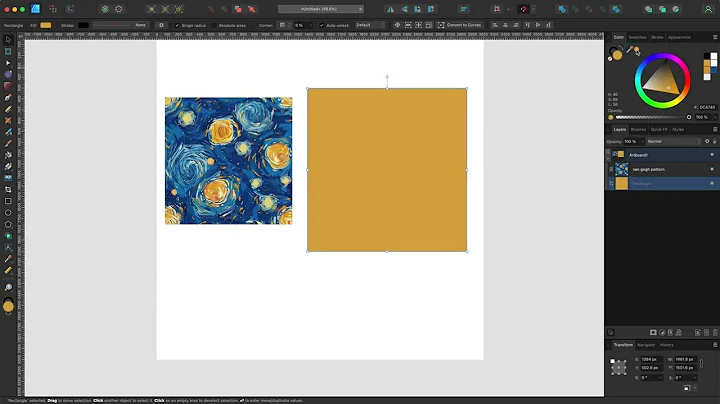Switch to the Styles tab
720x404 pixels.
coord(678,129)
